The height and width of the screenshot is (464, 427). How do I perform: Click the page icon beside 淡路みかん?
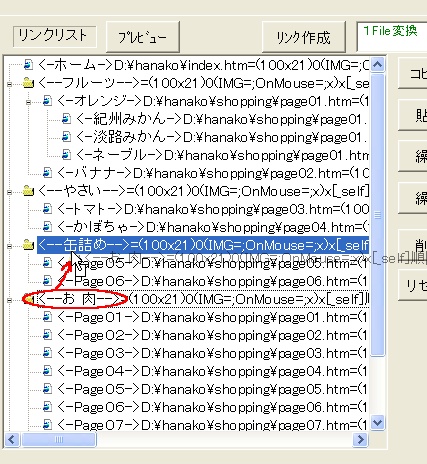(x=66, y=137)
